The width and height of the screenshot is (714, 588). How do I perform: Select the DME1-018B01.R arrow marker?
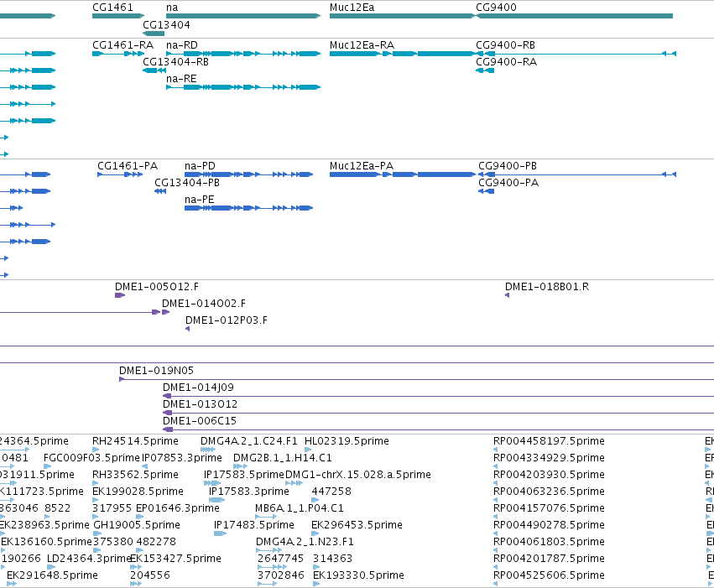click(x=508, y=295)
